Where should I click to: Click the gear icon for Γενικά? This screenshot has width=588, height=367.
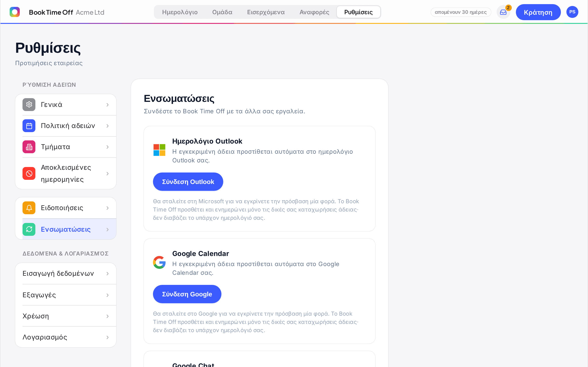[29, 105]
